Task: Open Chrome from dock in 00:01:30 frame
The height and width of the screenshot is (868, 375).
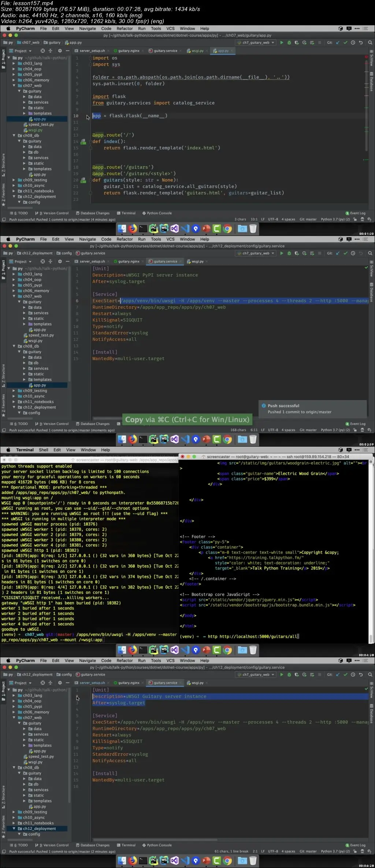Action: coord(227,229)
